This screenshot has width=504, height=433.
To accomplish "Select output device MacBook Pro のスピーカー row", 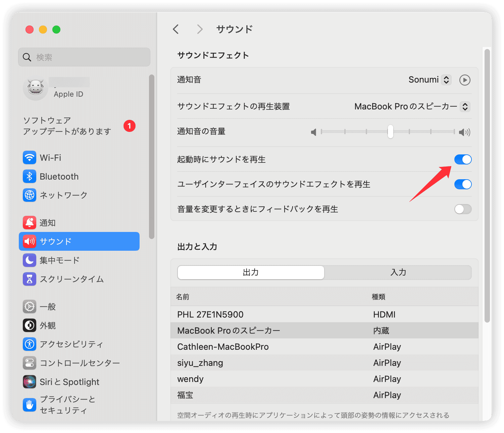I will [x=324, y=331].
